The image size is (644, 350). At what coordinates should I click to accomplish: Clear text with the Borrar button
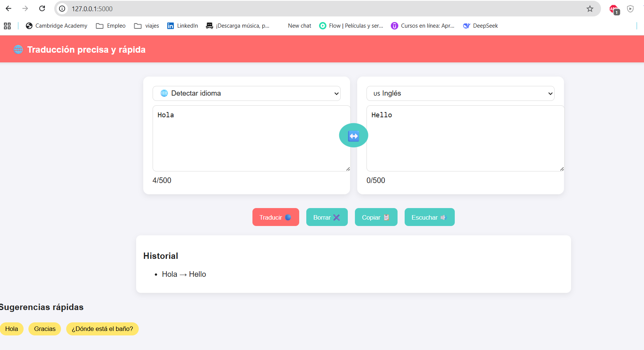coord(326,217)
